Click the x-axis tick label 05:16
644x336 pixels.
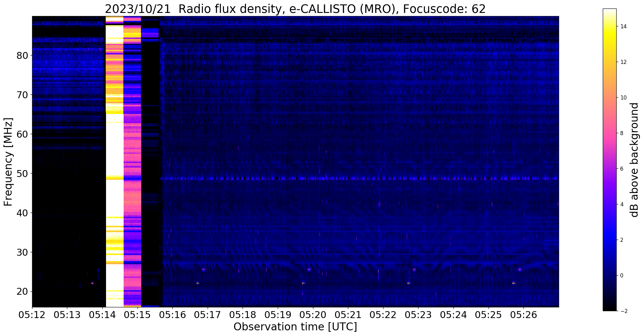(x=172, y=315)
